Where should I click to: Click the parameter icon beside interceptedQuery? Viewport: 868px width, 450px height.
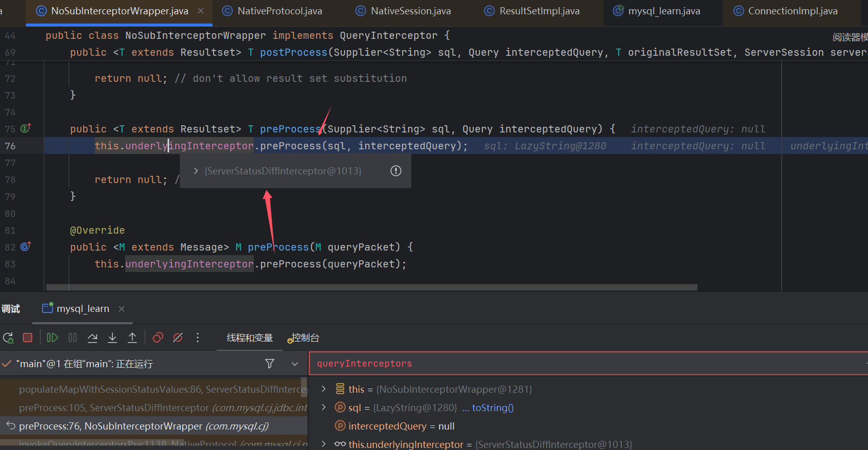[340, 426]
